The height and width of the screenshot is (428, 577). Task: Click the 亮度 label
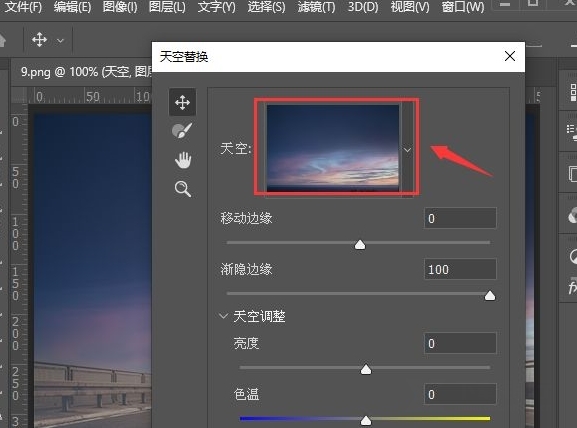point(246,343)
